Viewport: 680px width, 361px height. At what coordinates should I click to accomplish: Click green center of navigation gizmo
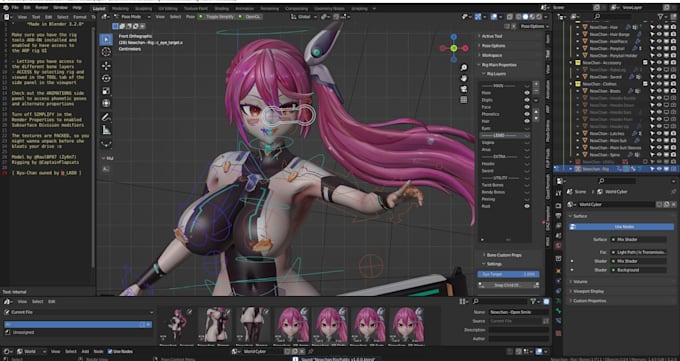454,48
